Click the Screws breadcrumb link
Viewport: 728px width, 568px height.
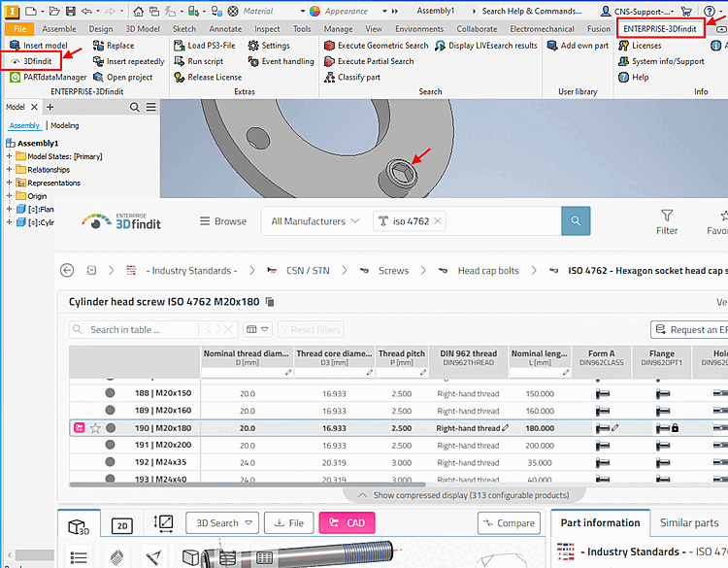point(393,270)
